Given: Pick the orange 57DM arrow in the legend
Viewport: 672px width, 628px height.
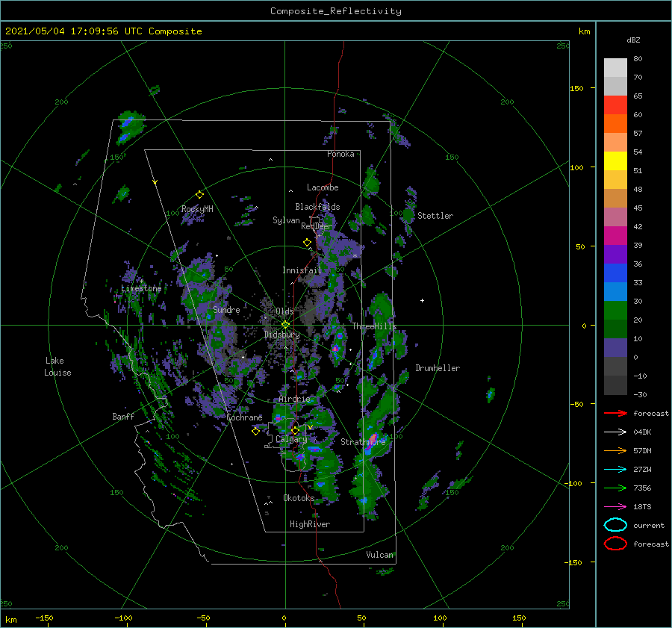Looking at the screenshot, I should point(615,450).
